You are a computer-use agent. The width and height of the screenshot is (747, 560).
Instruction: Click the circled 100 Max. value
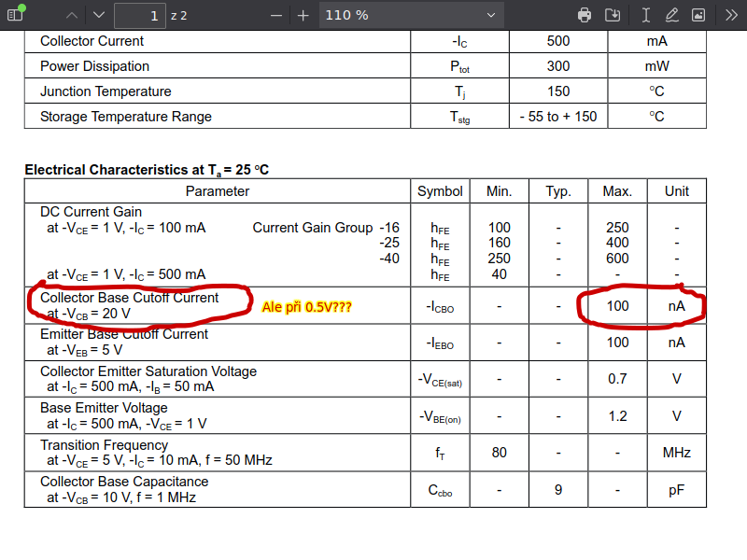click(617, 306)
